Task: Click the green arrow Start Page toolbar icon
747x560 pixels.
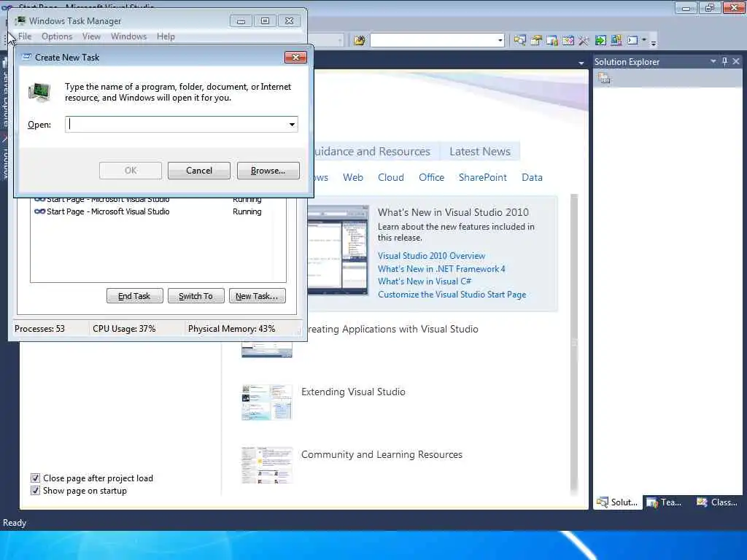Action: (x=600, y=41)
